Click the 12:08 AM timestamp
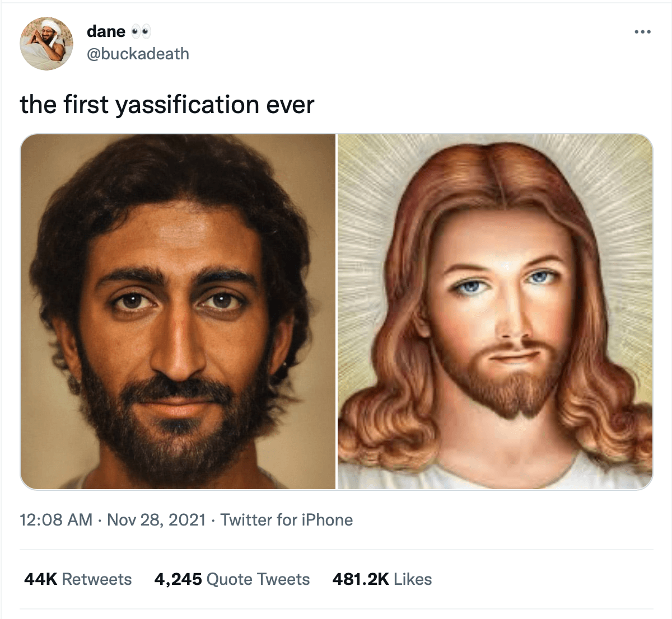Viewport: 672px width, 619px height. point(56,520)
